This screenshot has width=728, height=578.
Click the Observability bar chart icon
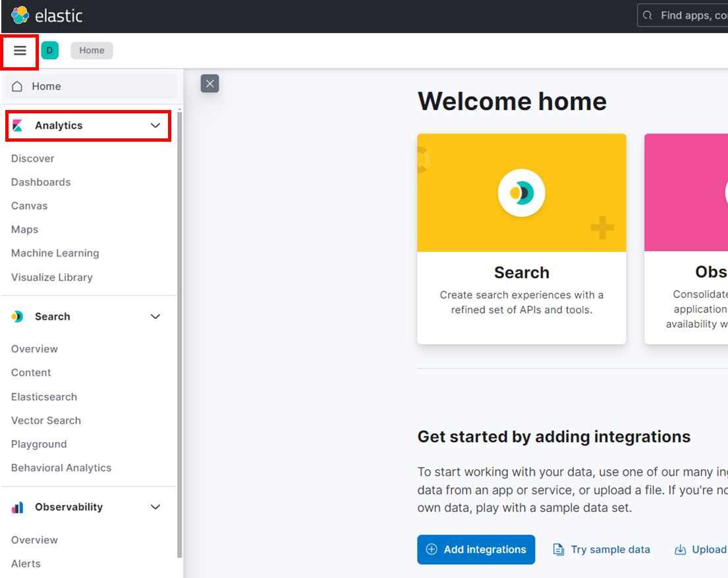(x=17, y=507)
